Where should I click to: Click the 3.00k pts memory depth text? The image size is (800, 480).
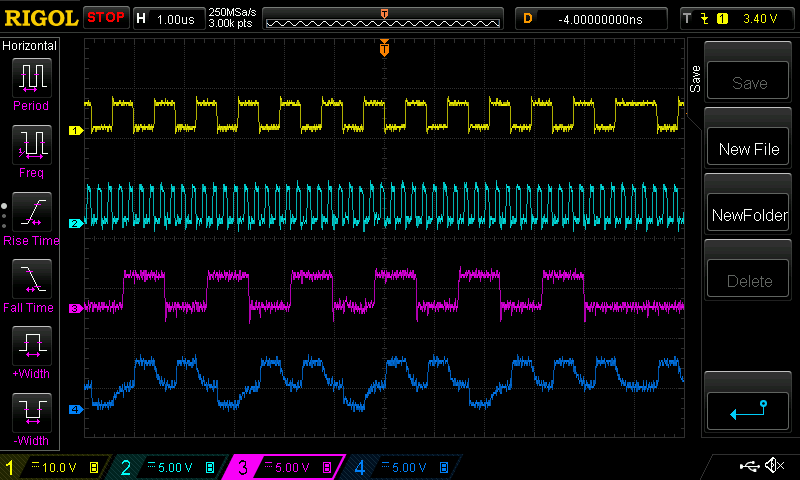[230, 23]
